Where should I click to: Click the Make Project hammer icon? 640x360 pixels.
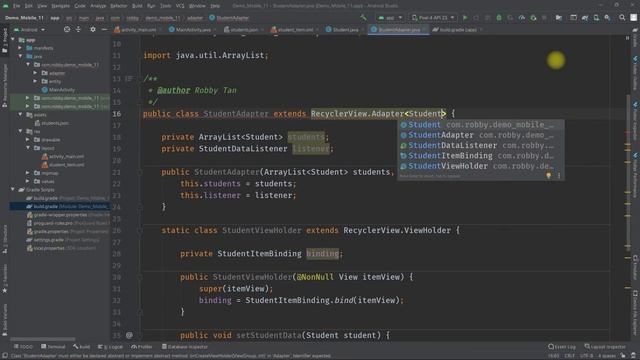pyautogui.click(x=363, y=18)
